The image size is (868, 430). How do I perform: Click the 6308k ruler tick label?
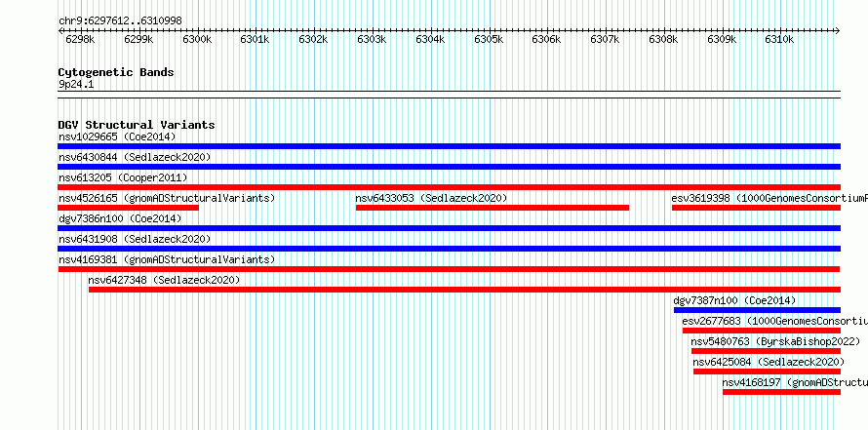(663, 39)
